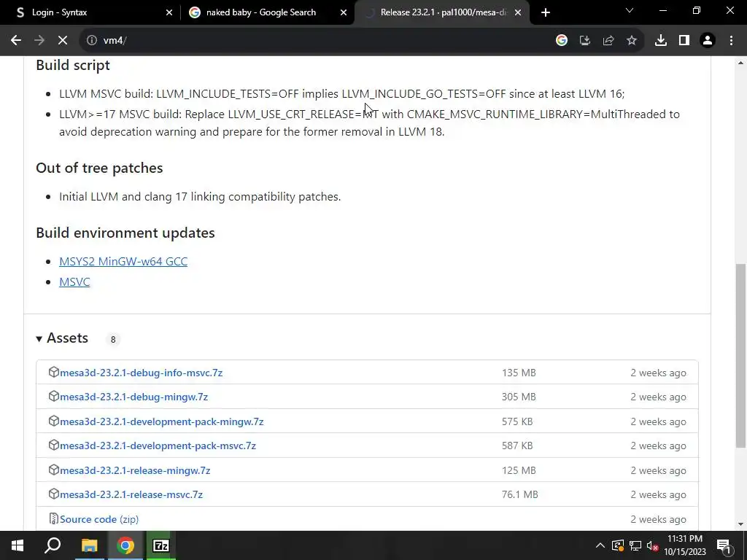Image resolution: width=747 pixels, height=560 pixels.
Task: Install app icon in address bar
Action: (585, 41)
